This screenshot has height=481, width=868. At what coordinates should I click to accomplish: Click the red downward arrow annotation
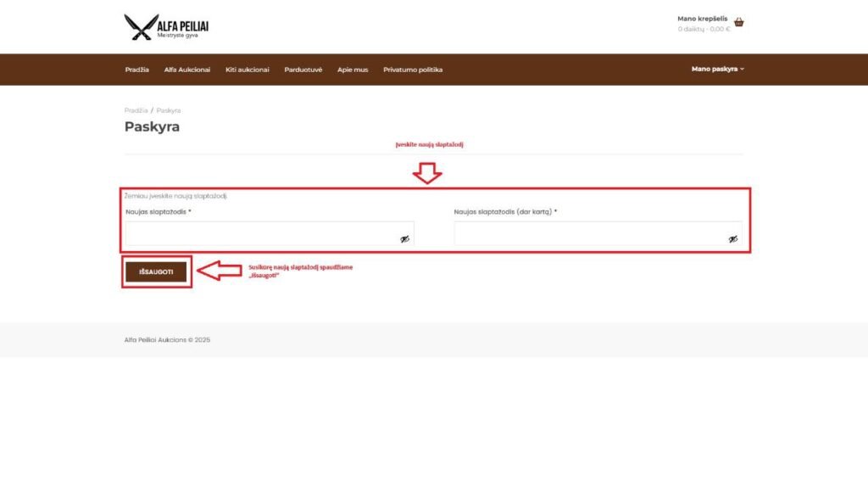click(x=427, y=173)
